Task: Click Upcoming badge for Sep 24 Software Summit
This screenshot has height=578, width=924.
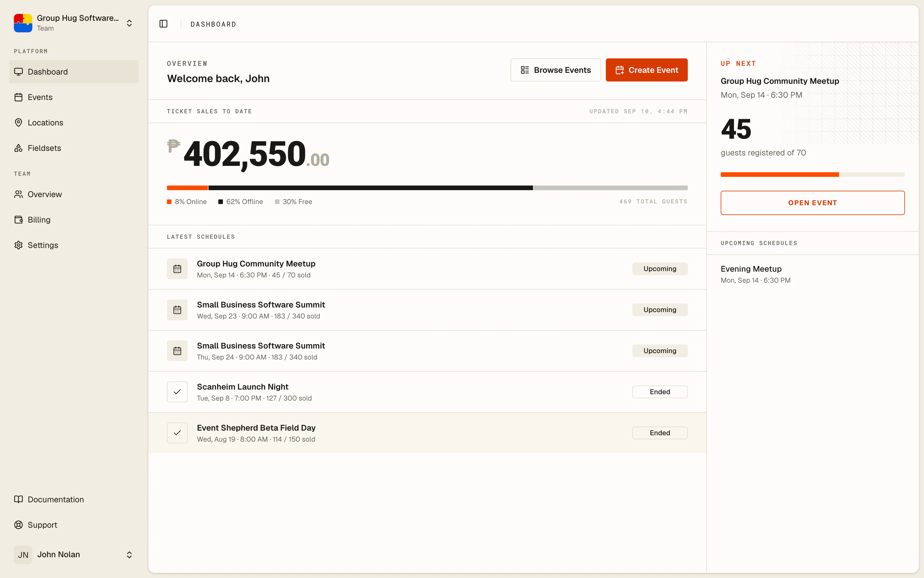Action: [x=660, y=351]
